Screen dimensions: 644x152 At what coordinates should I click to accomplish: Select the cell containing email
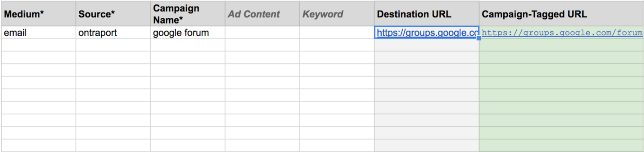[x=38, y=32]
